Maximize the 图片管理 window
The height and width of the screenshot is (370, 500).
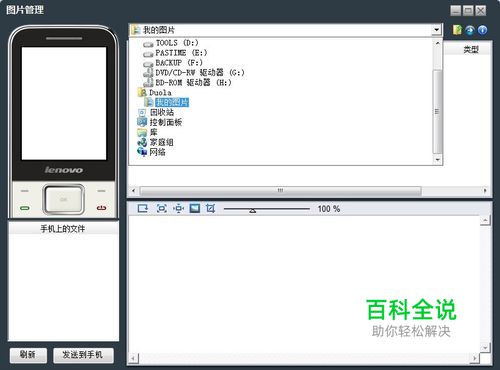[x=468, y=10]
